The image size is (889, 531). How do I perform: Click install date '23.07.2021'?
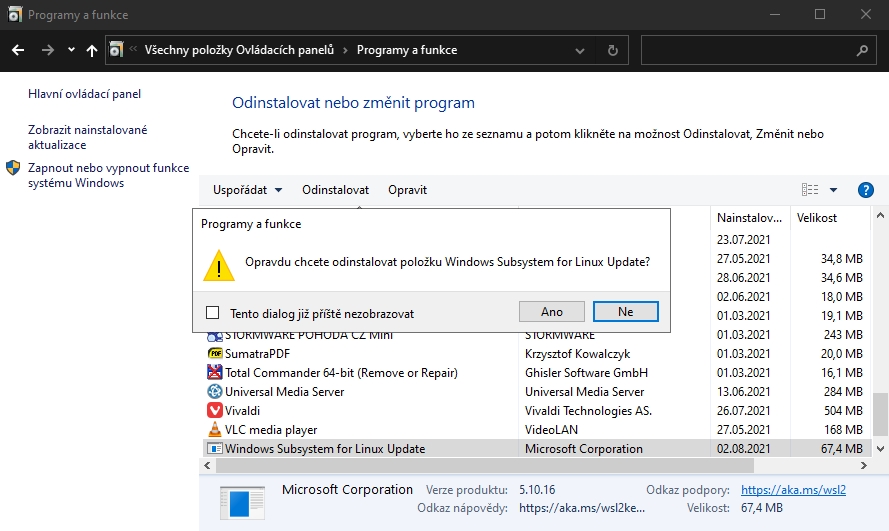point(744,240)
